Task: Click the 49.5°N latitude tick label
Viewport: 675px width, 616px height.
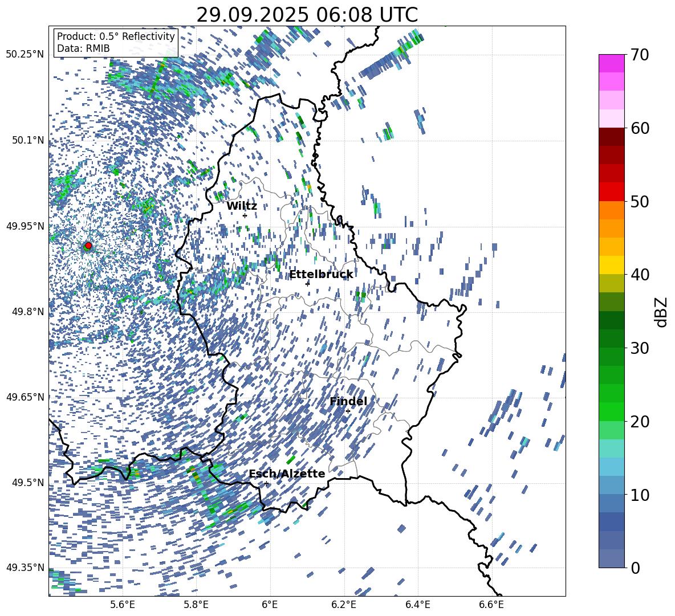Action: pos(28,483)
